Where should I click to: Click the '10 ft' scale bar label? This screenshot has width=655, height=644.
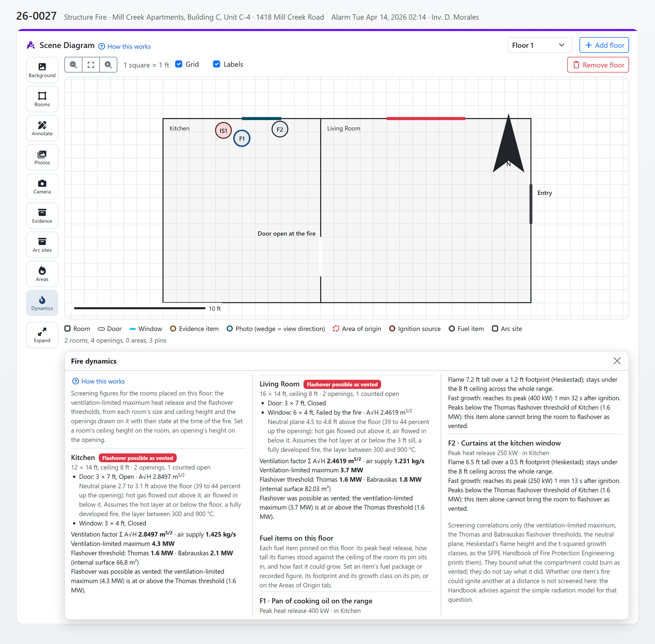pos(215,308)
